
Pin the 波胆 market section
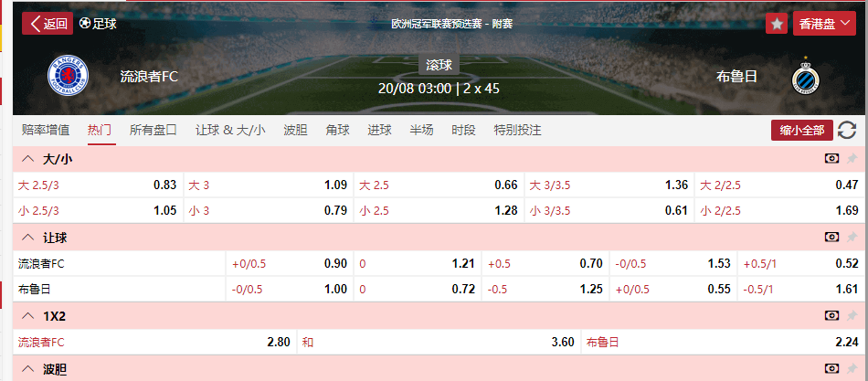click(852, 368)
